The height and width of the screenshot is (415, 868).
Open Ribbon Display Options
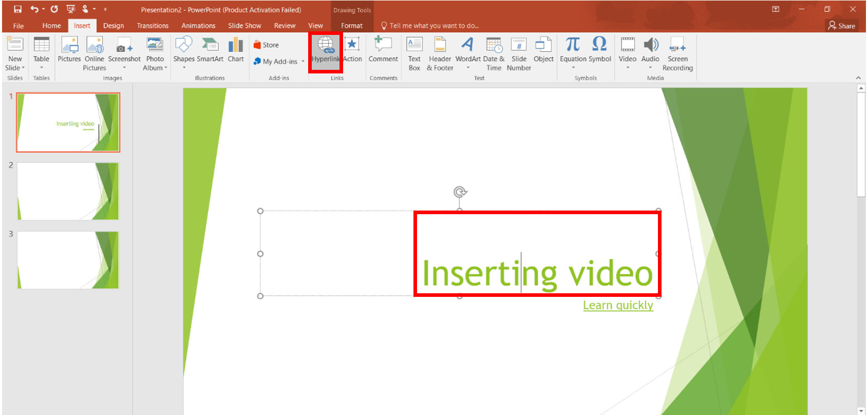pos(776,9)
